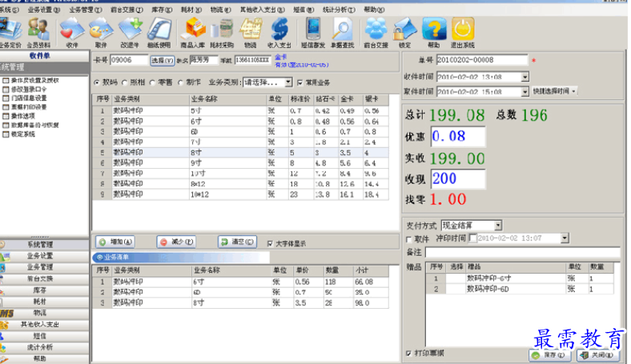Open the 其他收入支出 menu
Image resolution: width=631 pixels, height=364 pixels.
(263, 10)
